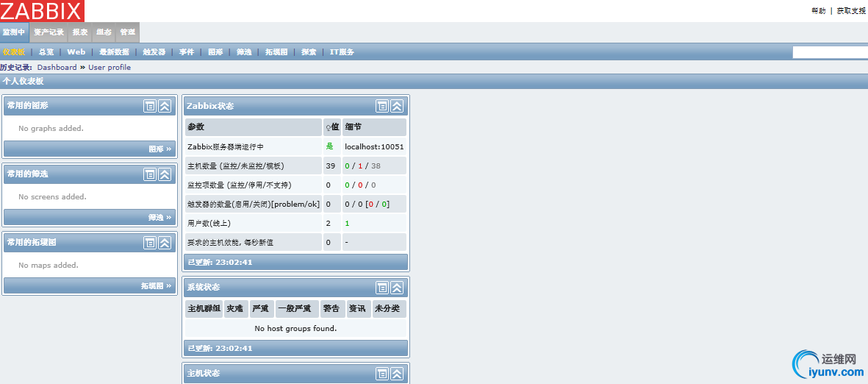Collapse the 常用的筛选 widget
This screenshot has height=384, width=868.
click(165, 174)
